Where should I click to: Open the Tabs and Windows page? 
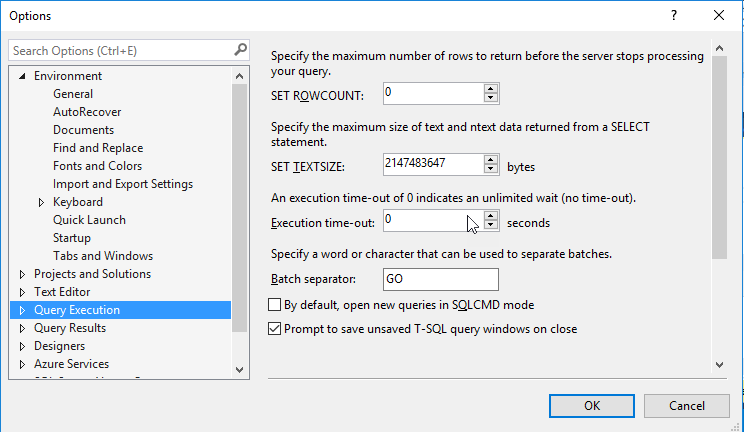tap(103, 256)
